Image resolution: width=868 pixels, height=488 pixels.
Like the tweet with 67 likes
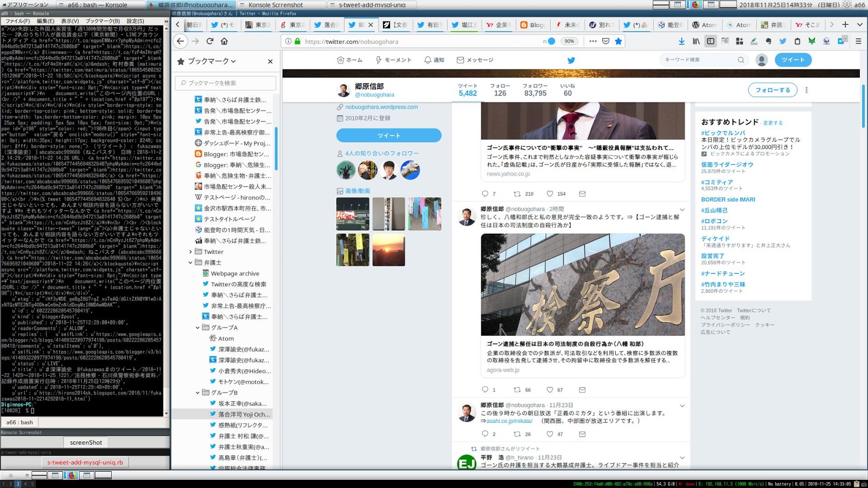pyautogui.click(x=550, y=390)
